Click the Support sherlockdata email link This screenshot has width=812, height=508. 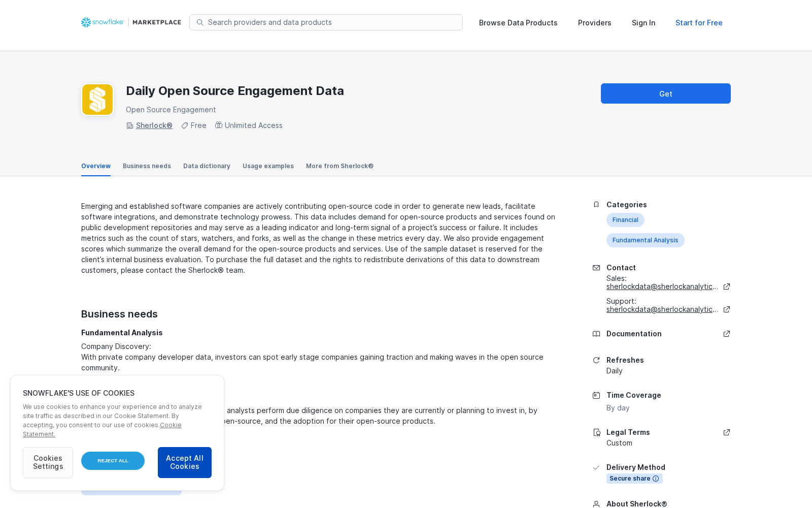(x=662, y=309)
